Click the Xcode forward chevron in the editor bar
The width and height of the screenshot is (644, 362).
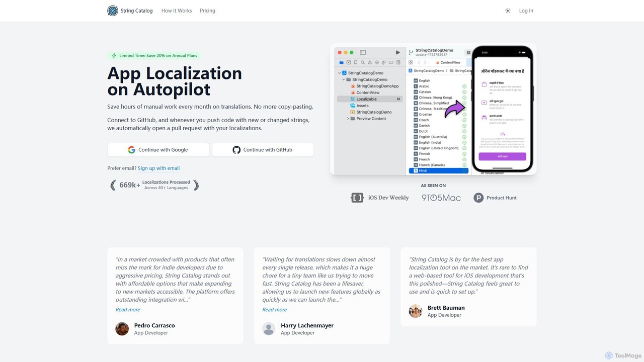pyautogui.click(x=425, y=62)
